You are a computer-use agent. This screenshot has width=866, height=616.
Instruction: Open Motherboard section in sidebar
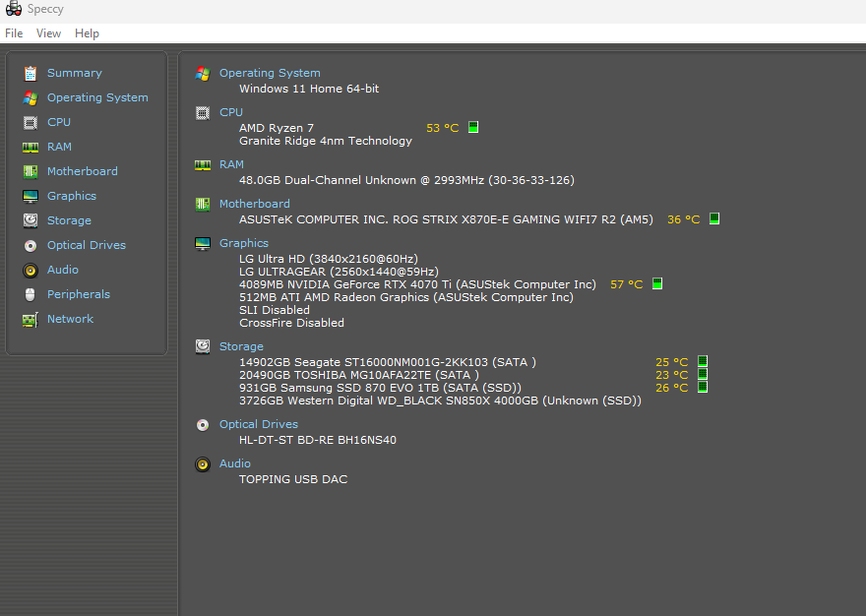coord(83,171)
